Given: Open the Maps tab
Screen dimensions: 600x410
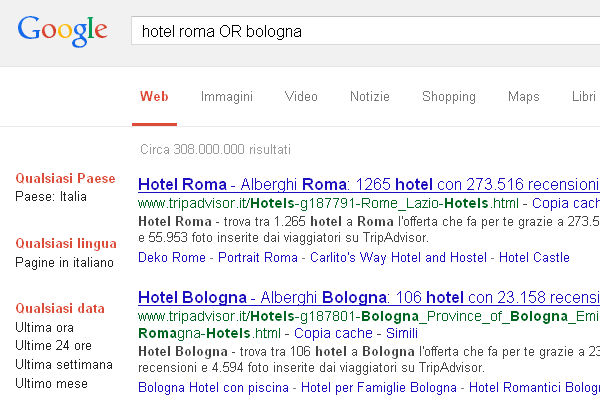Looking at the screenshot, I should click(x=523, y=97).
